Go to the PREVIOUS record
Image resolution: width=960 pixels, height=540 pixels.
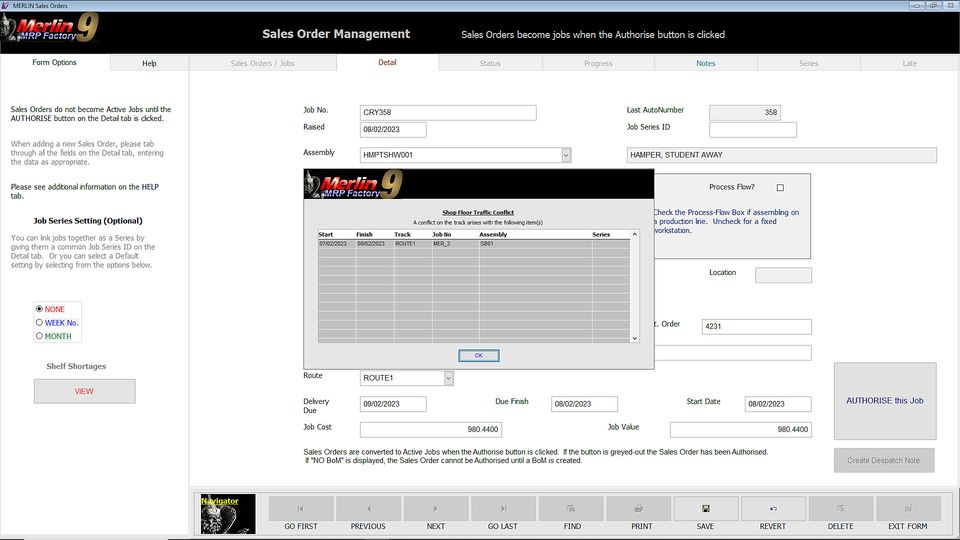pyautogui.click(x=368, y=509)
